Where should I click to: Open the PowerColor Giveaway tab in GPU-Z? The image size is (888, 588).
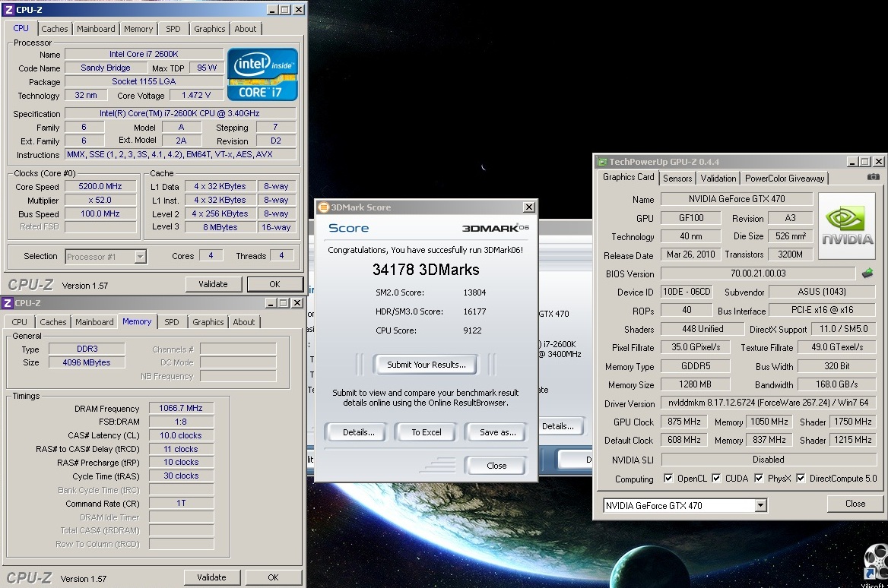coord(785,179)
